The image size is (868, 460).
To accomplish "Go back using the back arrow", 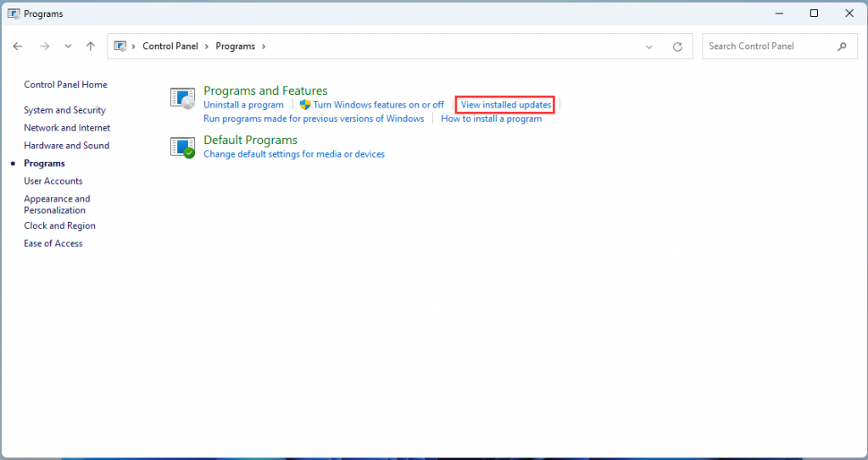I will click(x=18, y=47).
